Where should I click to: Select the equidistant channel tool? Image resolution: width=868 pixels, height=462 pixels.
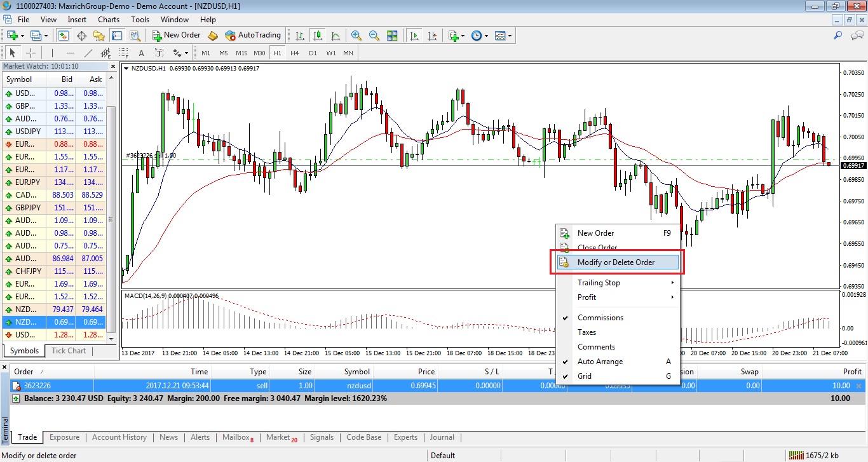(106, 53)
